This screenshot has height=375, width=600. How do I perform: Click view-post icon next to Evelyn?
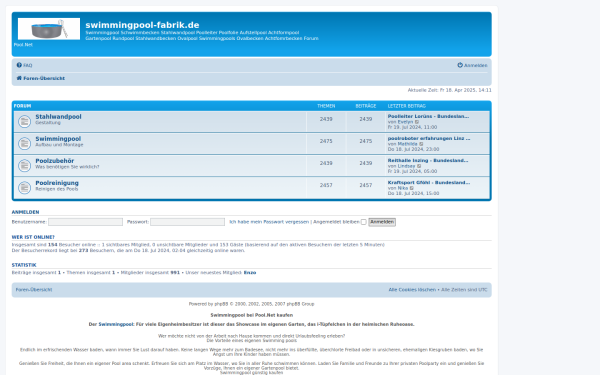[x=417, y=122]
